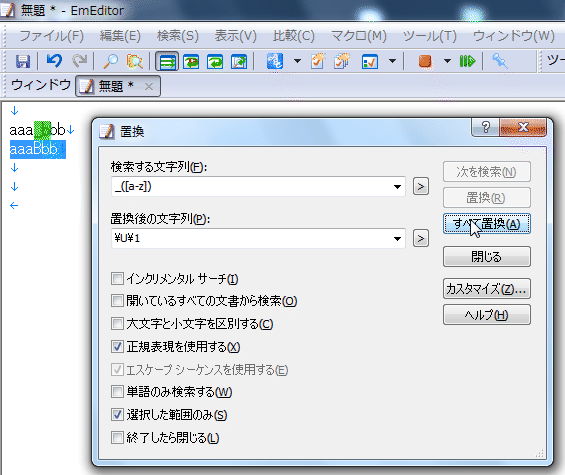Click the カスタマイズ(Z)... button
Screen dimensions: 565x475
point(486,289)
